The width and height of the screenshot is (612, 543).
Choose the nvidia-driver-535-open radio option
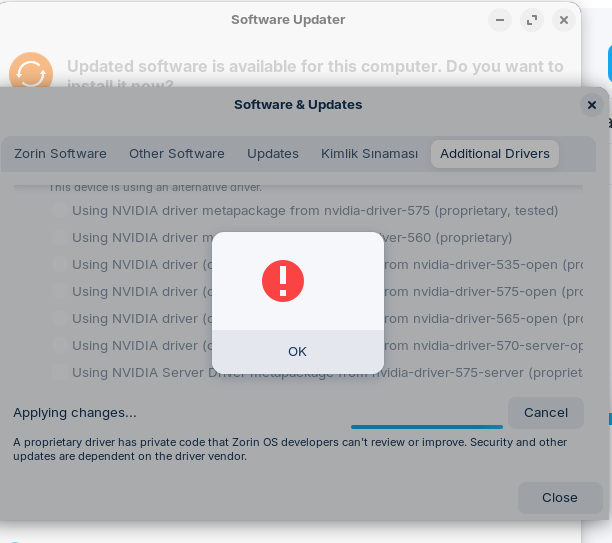point(60,264)
